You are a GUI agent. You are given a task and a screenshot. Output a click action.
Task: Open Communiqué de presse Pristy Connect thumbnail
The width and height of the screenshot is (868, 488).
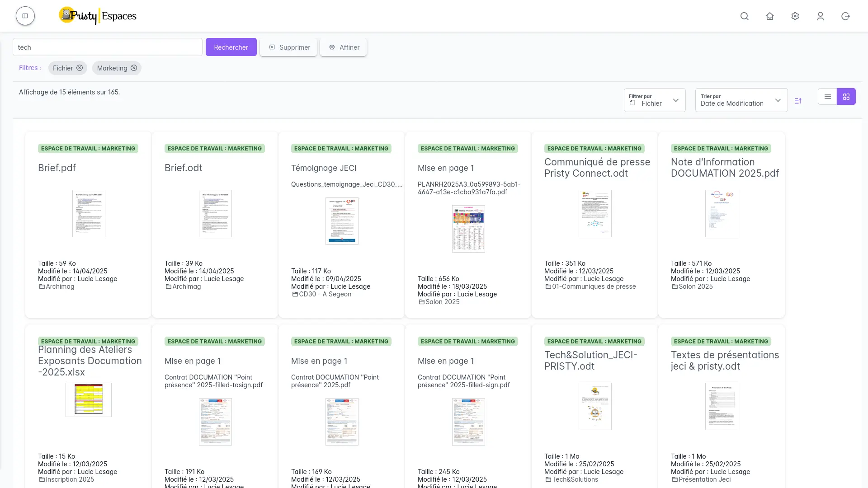[x=595, y=213]
